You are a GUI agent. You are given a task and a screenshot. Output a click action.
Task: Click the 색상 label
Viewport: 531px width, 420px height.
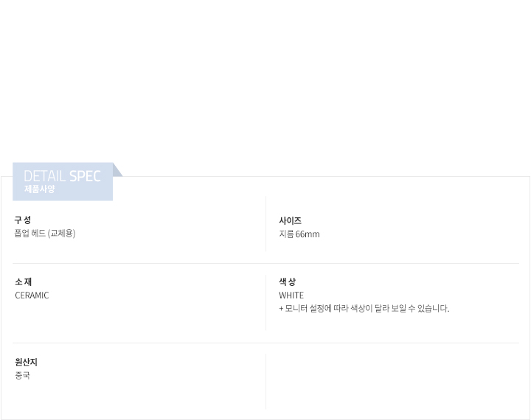click(x=287, y=282)
